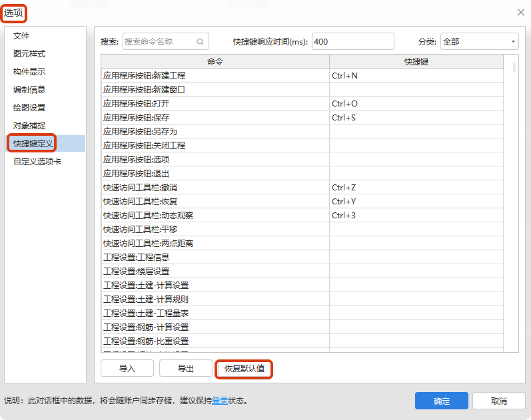The image size is (531, 420).
Task: Confirm with the 确定 button
Action: [442, 401]
